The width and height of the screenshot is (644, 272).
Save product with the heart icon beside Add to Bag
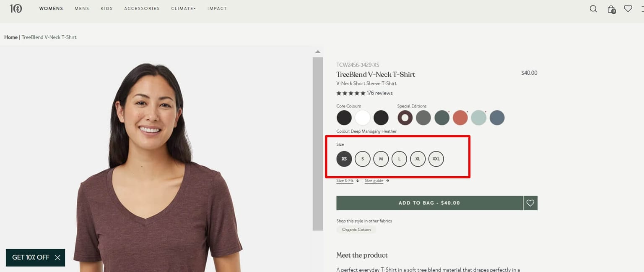[x=530, y=203]
